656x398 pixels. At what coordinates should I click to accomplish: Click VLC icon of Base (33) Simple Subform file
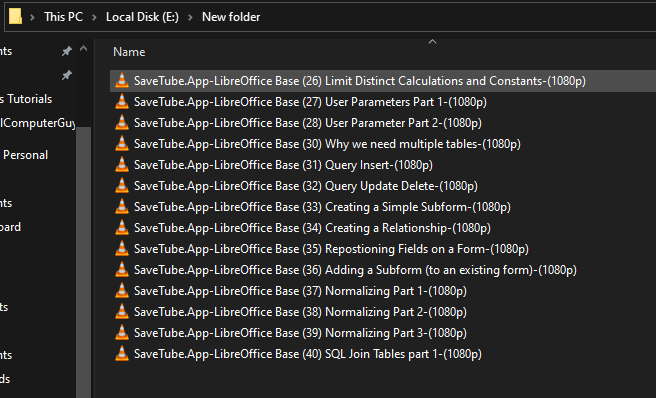122,206
